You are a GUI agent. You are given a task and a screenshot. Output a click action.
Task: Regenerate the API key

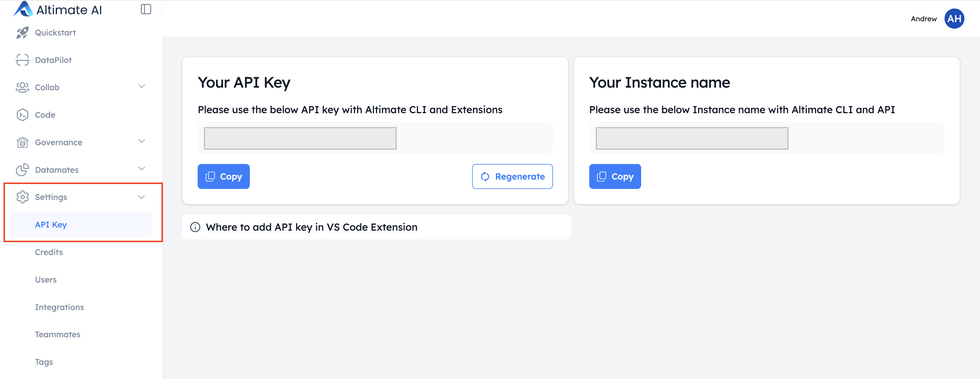coord(512,176)
